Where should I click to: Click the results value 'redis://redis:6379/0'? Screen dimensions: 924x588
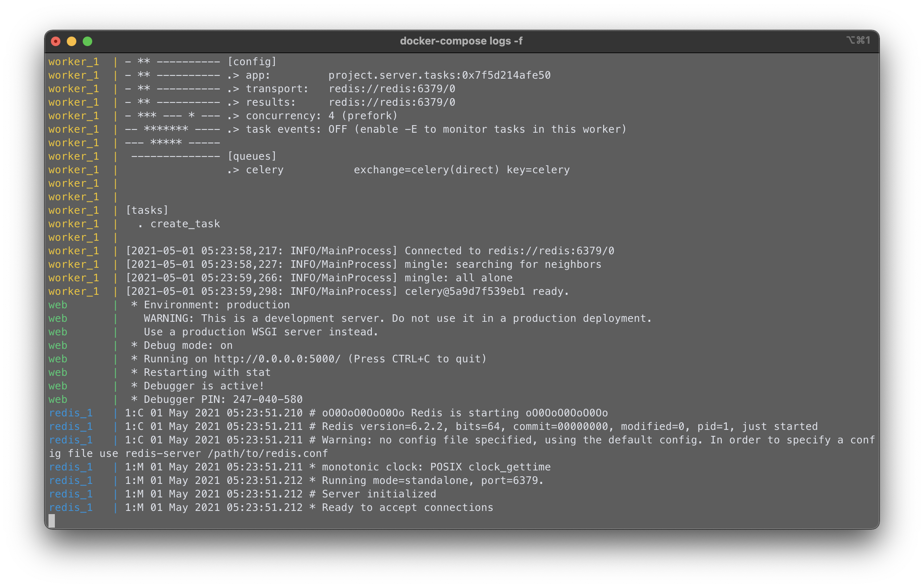pos(392,103)
